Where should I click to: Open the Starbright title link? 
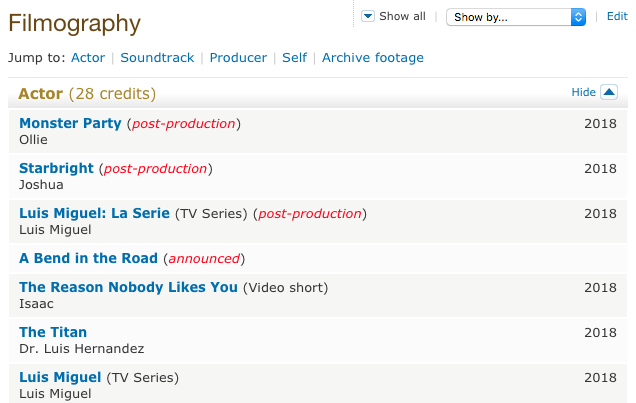point(56,168)
